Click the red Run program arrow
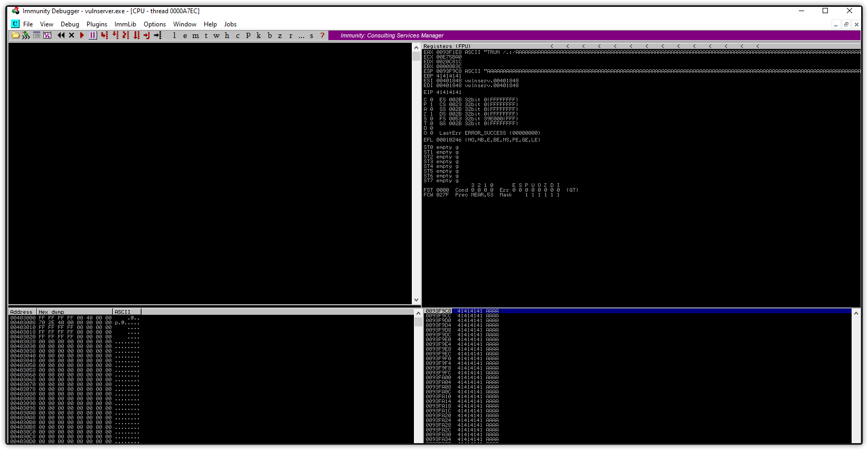868x450 pixels. click(82, 35)
